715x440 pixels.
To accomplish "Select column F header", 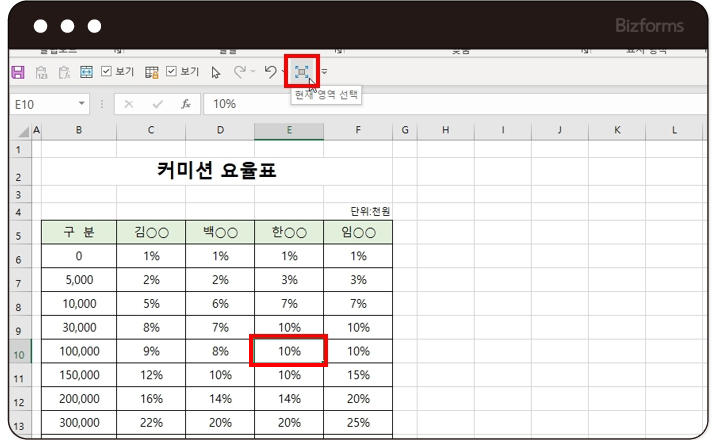I will [358, 130].
